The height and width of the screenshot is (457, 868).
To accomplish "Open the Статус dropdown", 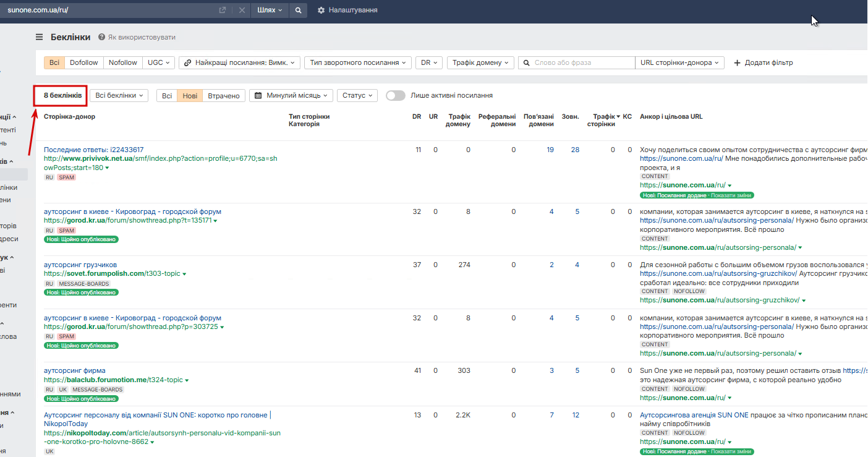I will 357,95.
